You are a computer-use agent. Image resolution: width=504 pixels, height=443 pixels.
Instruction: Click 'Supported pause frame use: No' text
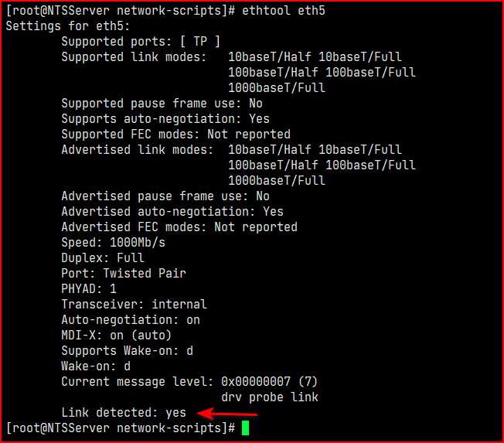(162, 103)
